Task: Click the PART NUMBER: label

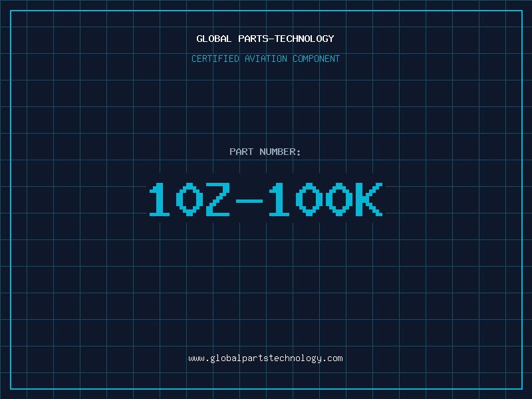Action: (265, 152)
